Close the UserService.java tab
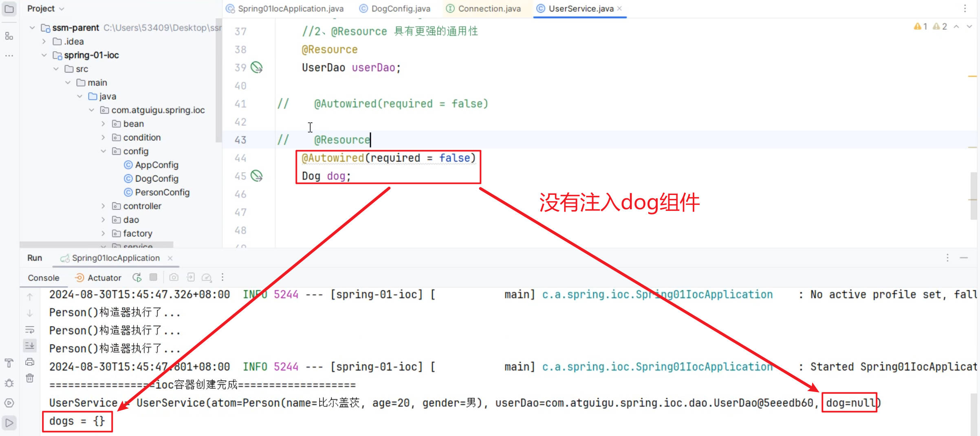The width and height of the screenshot is (980, 436). (619, 9)
